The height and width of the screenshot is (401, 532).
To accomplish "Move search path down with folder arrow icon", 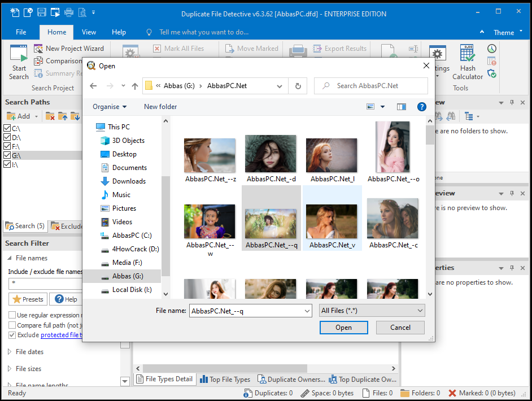I will 75,116.
